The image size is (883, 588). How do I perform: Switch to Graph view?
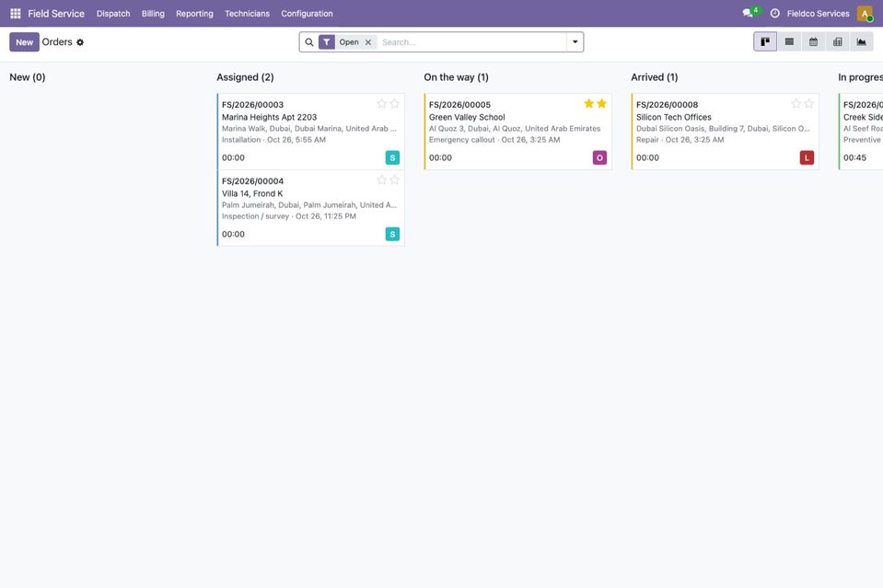[862, 41]
